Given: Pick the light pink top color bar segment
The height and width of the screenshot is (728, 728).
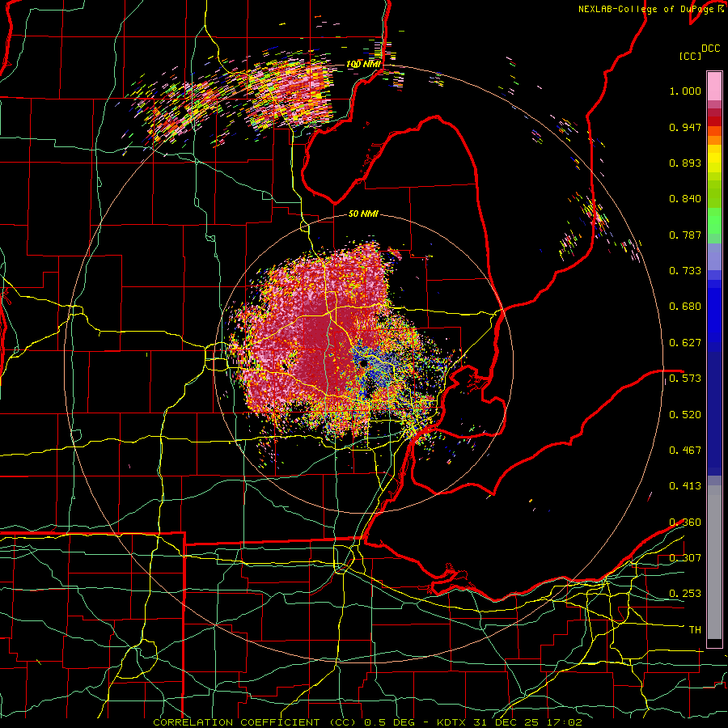Looking at the screenshot, I should [714, 86].
